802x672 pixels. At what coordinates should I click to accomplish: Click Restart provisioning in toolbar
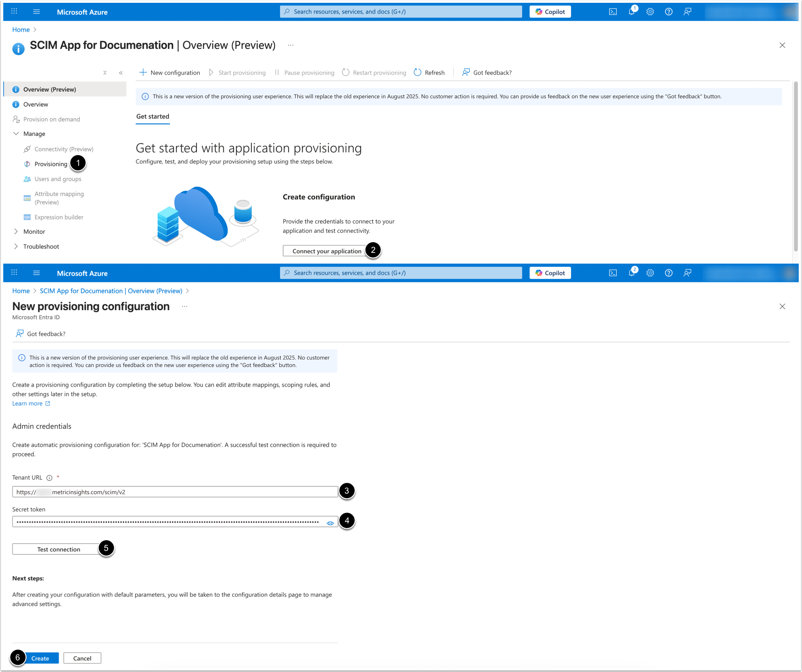(x=374, y=73)
